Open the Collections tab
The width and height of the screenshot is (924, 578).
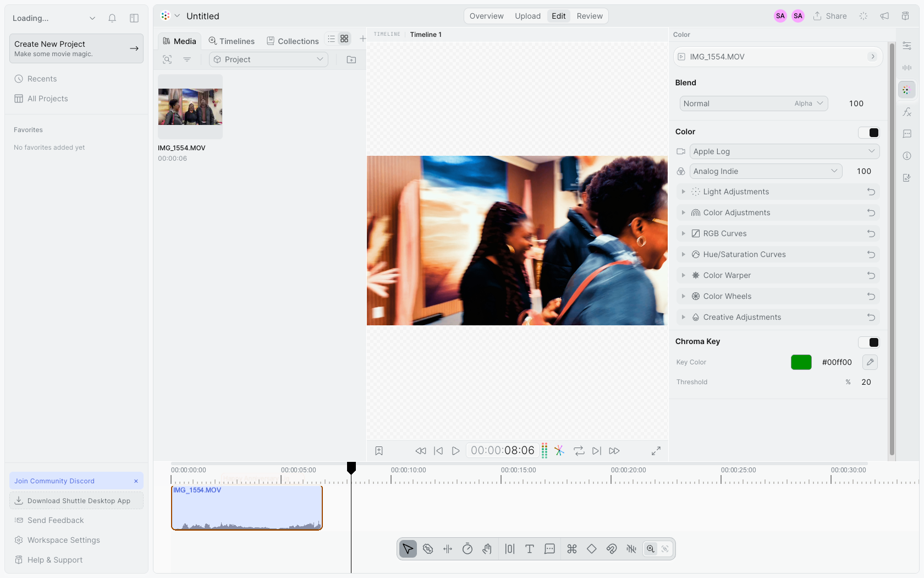pos(293,41)
